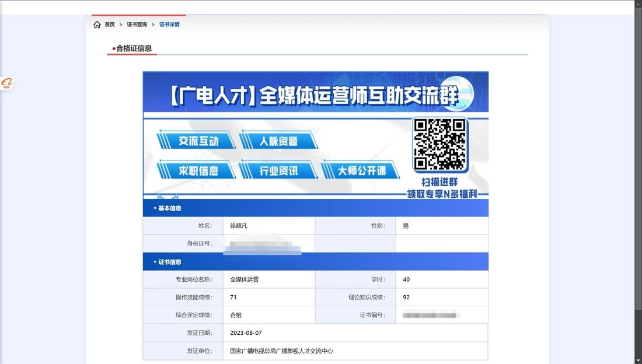Click the 基本信息 section header
The image size is (642, 364).
(x=315, y=208)
